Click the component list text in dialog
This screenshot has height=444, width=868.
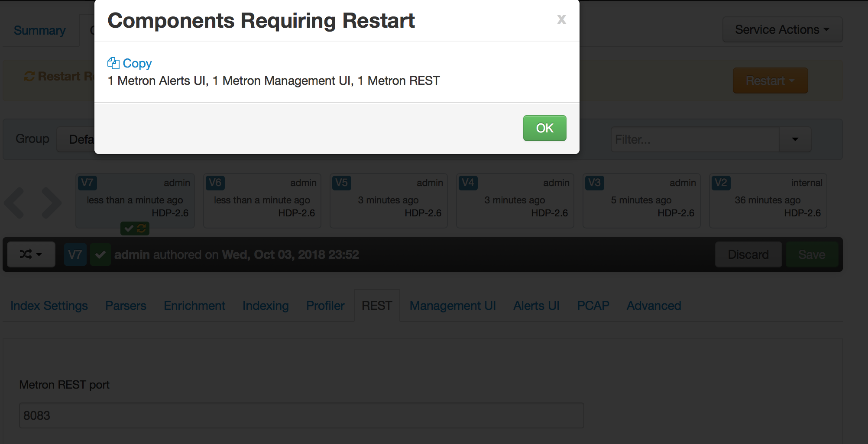pos(274,81)
